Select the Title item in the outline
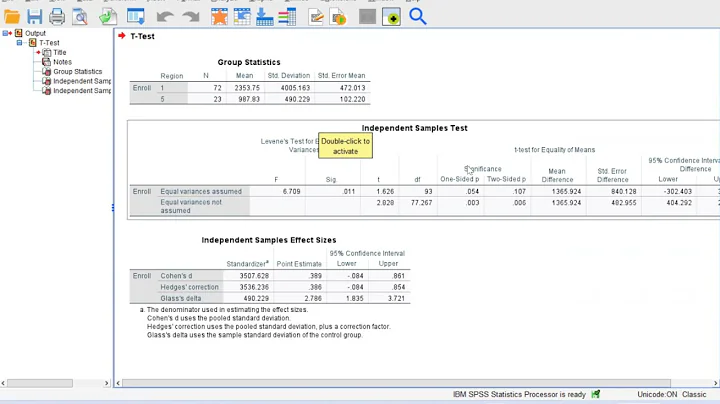 pos(60,52)
